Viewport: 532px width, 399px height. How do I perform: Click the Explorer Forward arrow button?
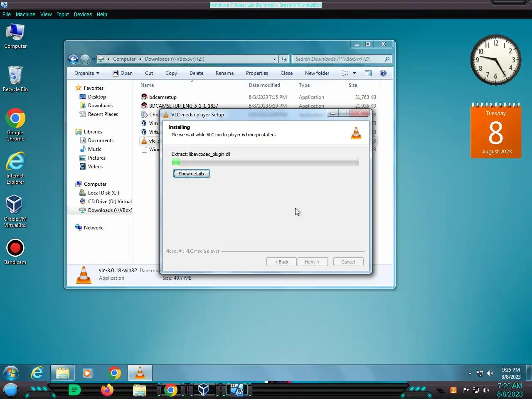85,59
